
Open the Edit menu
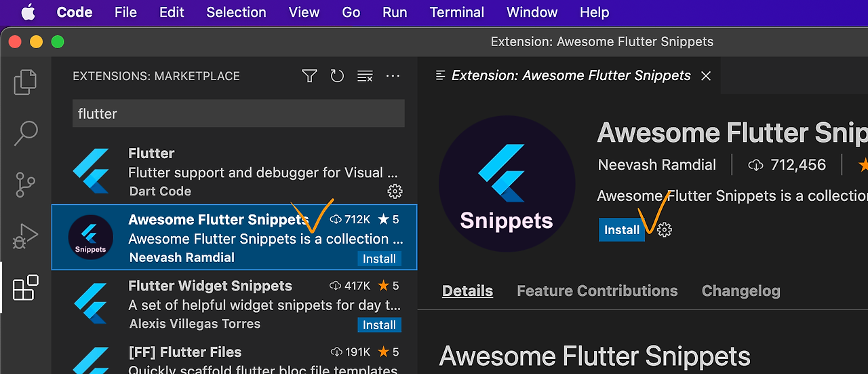[x=172, y=12]
